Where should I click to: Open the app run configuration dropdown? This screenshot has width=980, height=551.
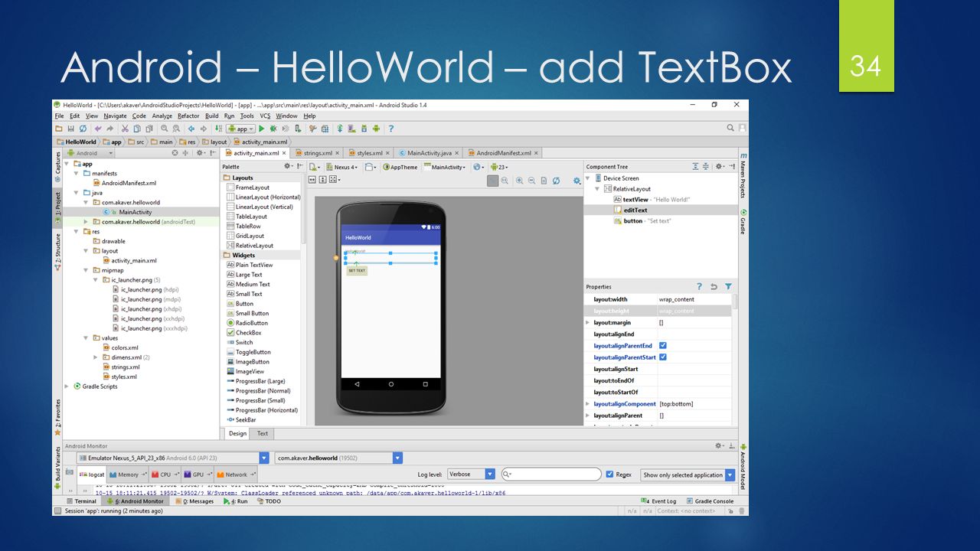click(240, 129)
